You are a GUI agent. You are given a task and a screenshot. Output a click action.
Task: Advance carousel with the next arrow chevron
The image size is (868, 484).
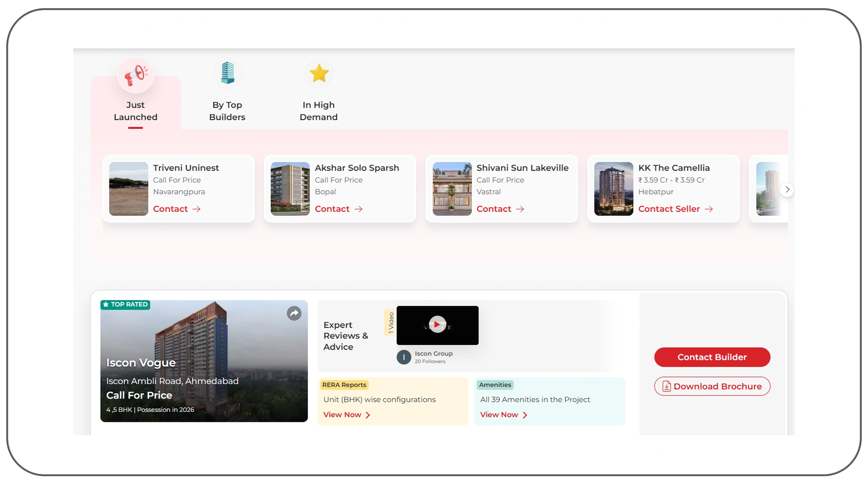point(788,190)
